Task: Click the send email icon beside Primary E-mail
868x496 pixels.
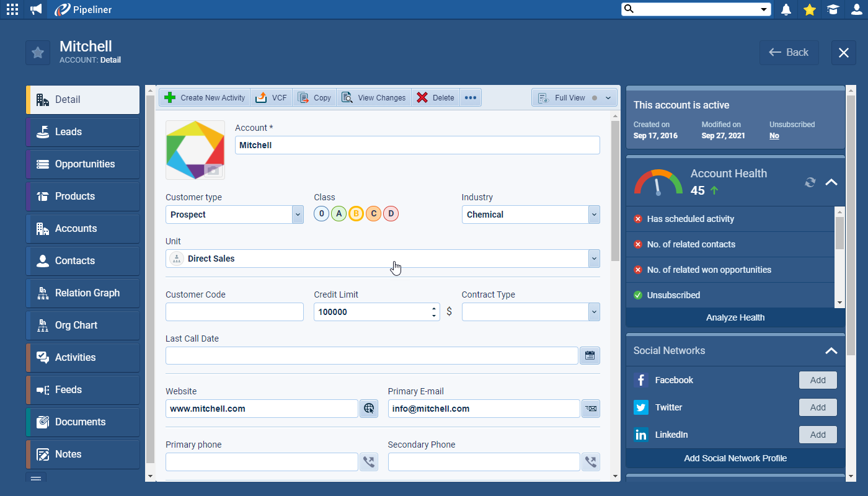Action: coord(590,409)
